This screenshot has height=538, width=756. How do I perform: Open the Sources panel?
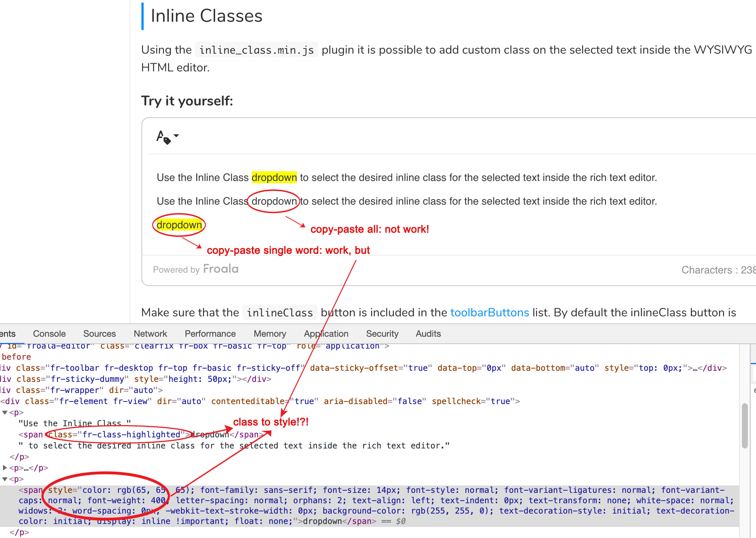[x=99, y=333]
